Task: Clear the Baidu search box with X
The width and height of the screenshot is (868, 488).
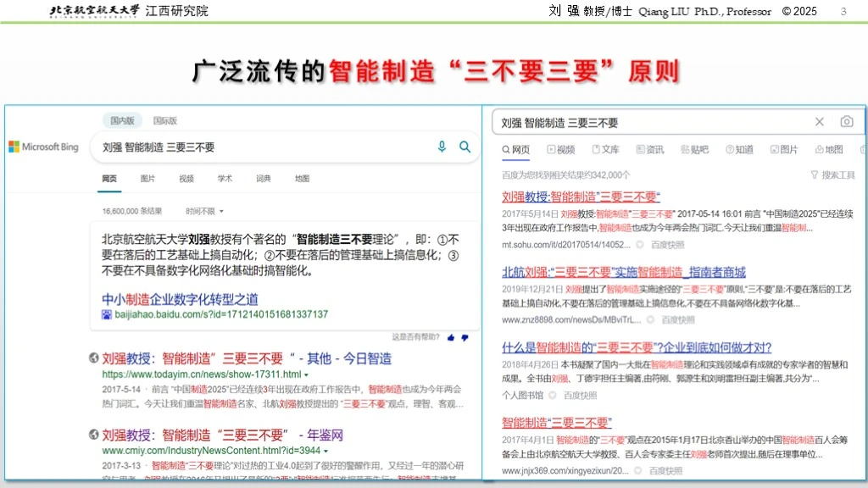Action: [820, 122]
